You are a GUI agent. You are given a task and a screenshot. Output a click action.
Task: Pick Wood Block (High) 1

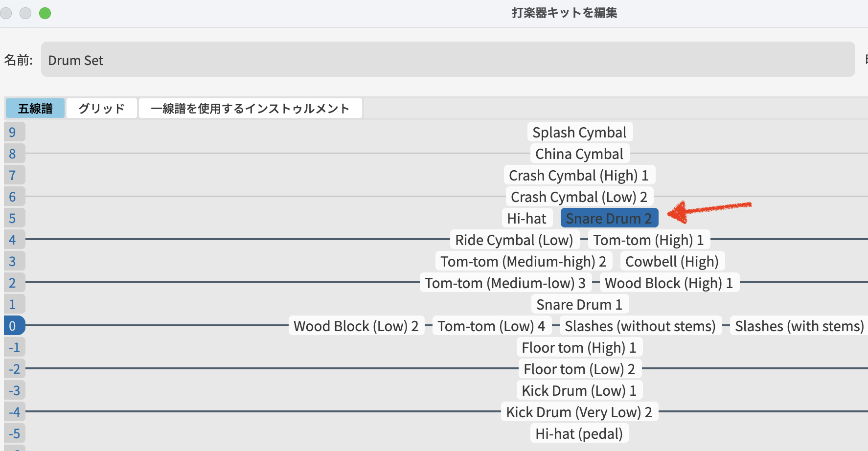point(669,283)
